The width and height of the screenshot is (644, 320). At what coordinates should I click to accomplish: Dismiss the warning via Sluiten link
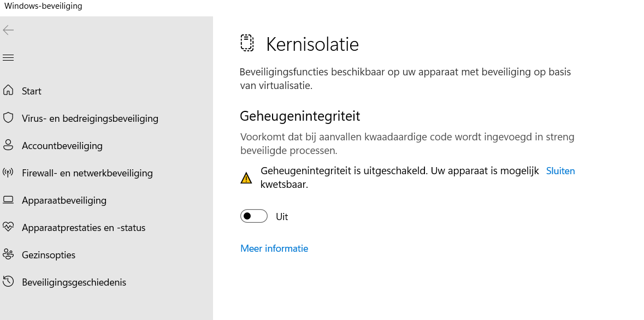coord(560,171)
